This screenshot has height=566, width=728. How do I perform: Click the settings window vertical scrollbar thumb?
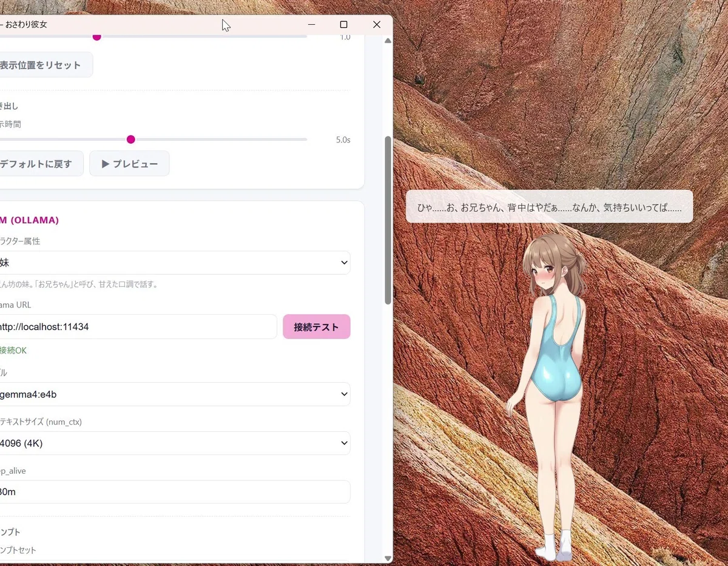click(x=388, y=220)
